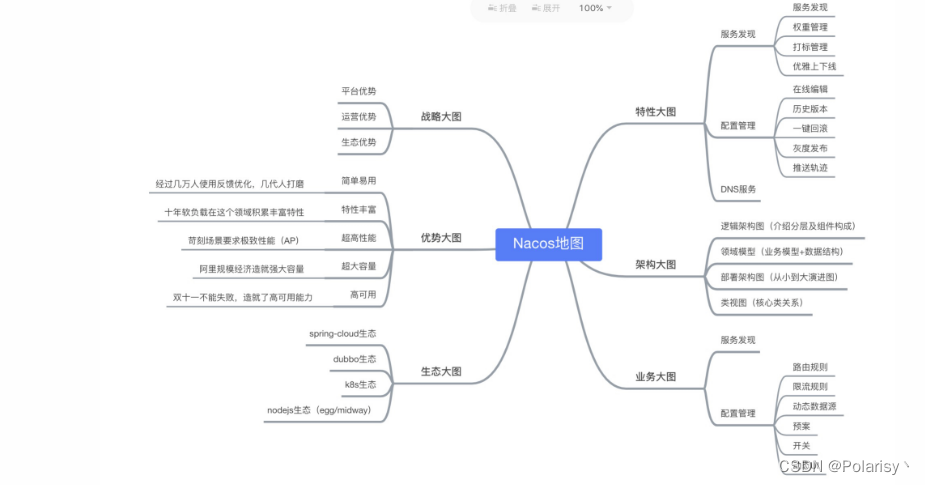Click the 超高性能 node
The width and height of the screenshot is (925, 485).
[x=359, y=238]
